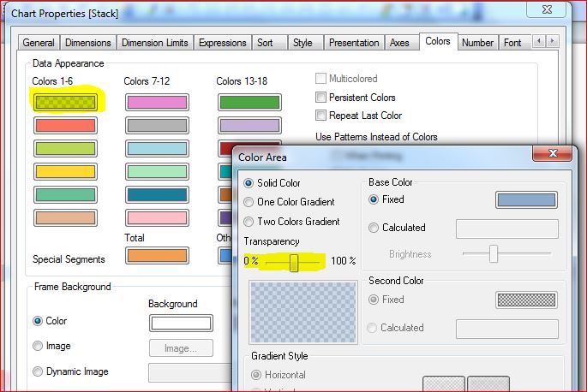Screen dimensions: 587x392
Task: Click the mint green swatch in Colors 7-12
Action: click(x=157, y=172)
